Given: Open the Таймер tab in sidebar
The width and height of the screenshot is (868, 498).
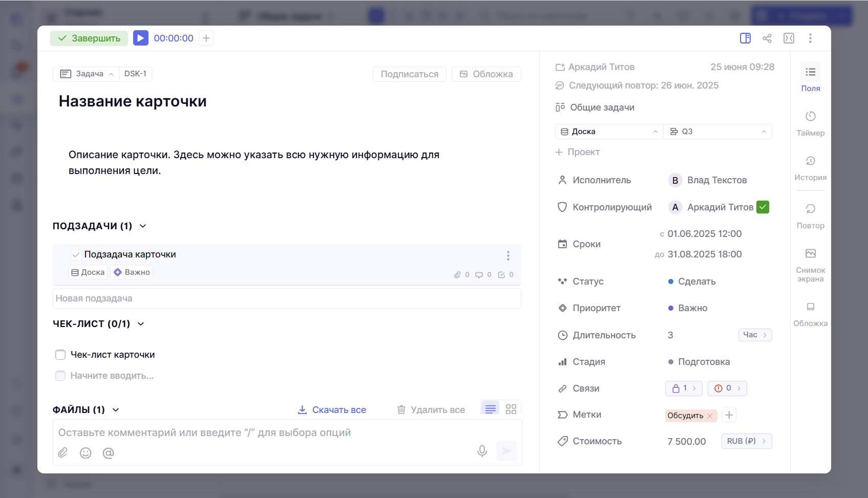Looking at the screenshot, I should pos(810,123).
